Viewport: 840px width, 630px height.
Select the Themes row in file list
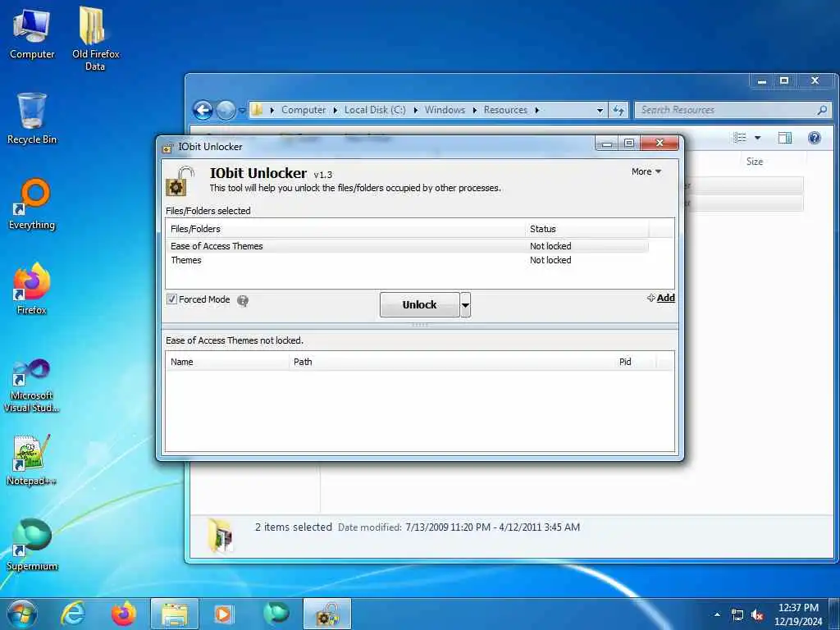click(407, 260)
